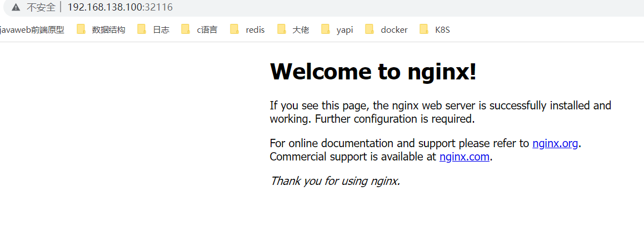
Task: Click the 不安全 security label
Action: click(41, 7)
